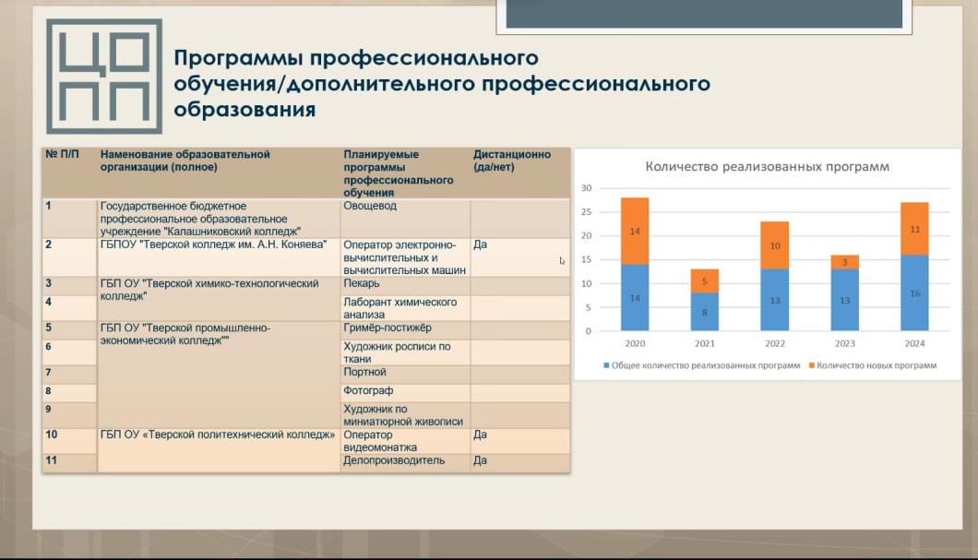
Task: Click the orange 2023 bar segment labeled 3
Action: (845, 262)
